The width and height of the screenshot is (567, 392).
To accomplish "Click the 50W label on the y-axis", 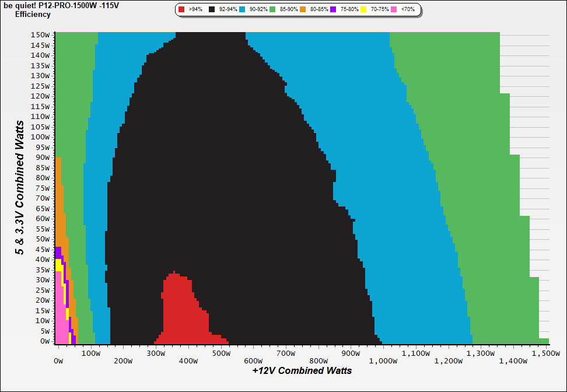I will coord(42,239).
